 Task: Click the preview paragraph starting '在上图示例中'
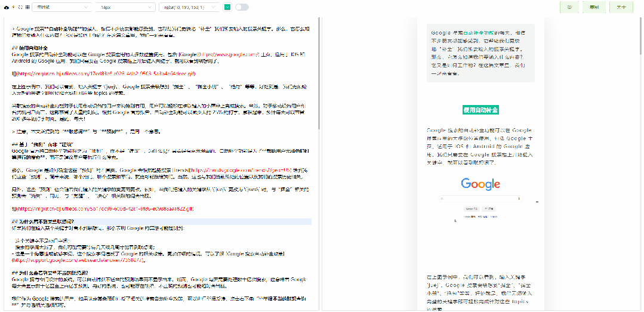(x=479, y=292)
